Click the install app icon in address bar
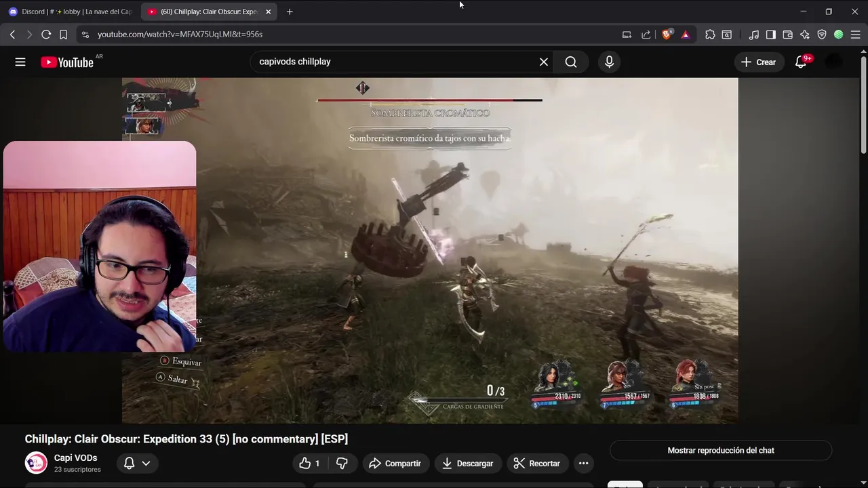868x488 pixels. click(627, 35)
